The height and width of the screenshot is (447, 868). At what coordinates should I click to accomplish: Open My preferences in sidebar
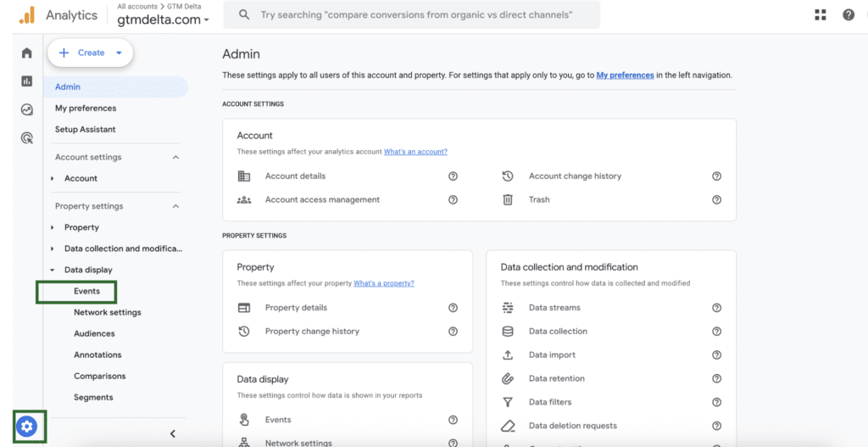click(86, 108)
